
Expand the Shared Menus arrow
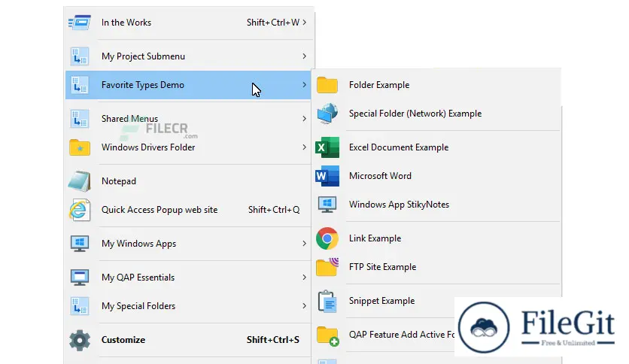[305, 119]
